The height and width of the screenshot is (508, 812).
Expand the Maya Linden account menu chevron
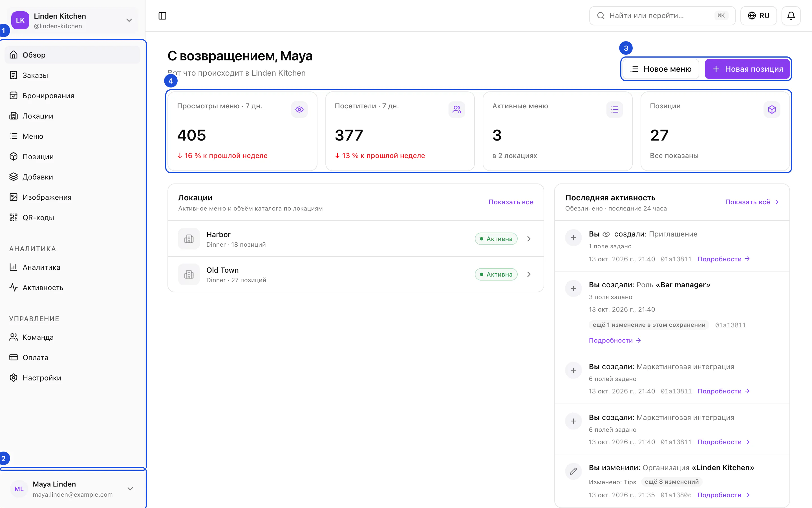(x=130, y=489)
